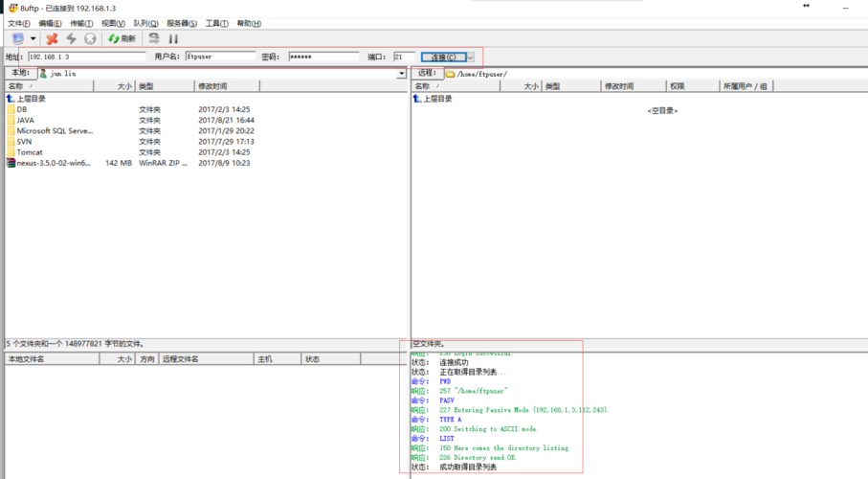Screen dimensions: 868x479
Task: Sort remote files by 所属用户 / 组 column
Action: [746, 86]
